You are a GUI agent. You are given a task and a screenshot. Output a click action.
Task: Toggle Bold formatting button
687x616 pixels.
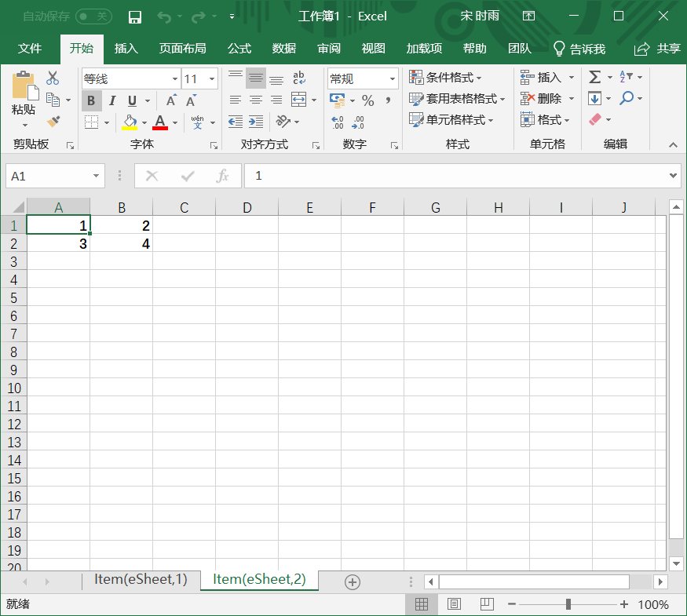point(91,100)
